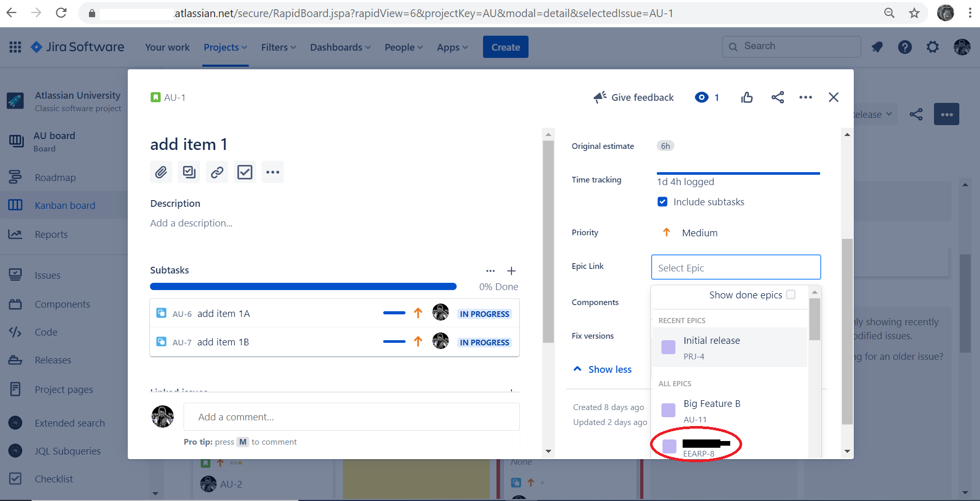Viewport: 980px width, 501px height.
Task: Open the People dropdown menu
Action: 404,47
